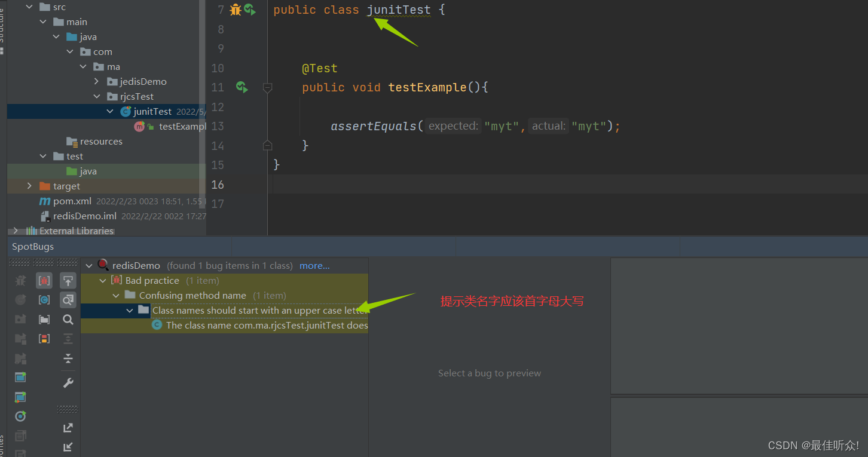Viewport: 868px width, 457px height.
Task: Click the debug bug icon on line 7
Action: tap(236, 10)
